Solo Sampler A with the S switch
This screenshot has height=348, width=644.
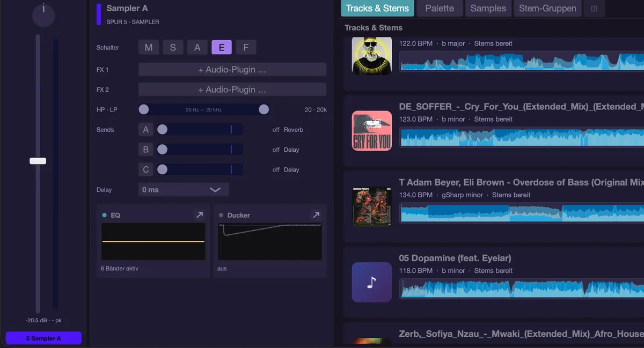coord(173,48)
